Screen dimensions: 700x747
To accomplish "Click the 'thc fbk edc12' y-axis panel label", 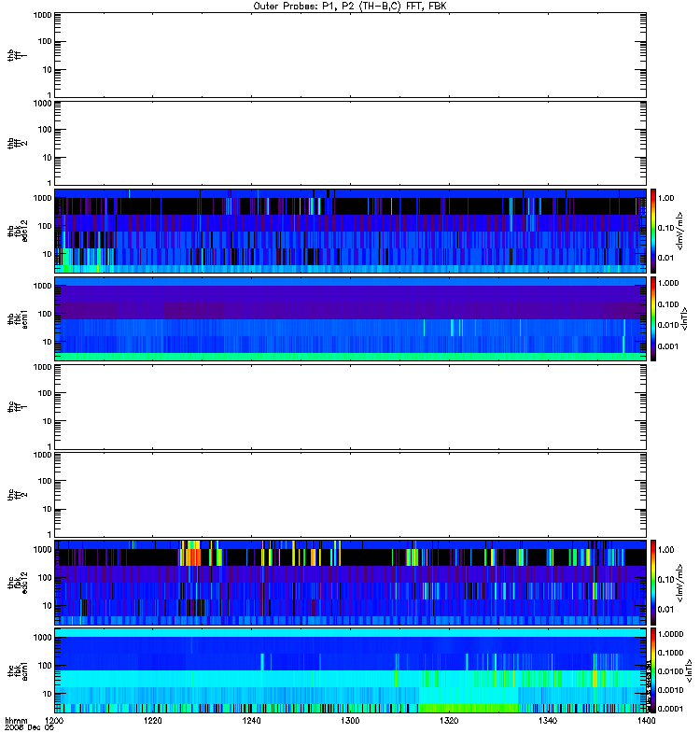I will click(18, 582).
